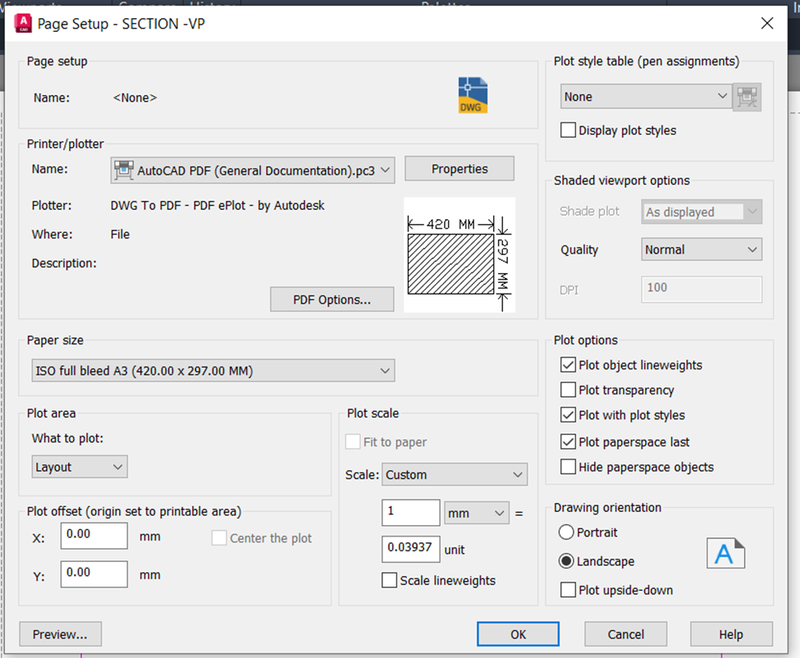Click the landscape orientation letter A preview icon
The image size is (800, 658).
[x=726, y=553]
